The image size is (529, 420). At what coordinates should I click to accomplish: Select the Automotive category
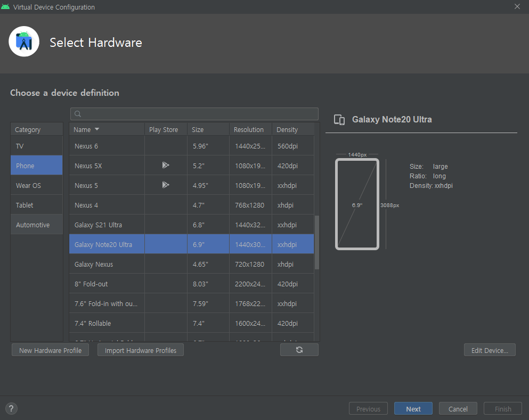point(36,225)
